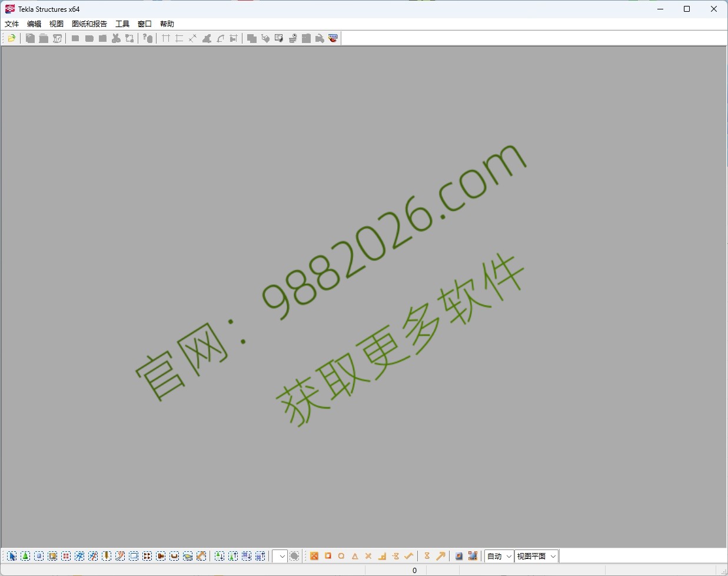Screen dimensions: 728x576
Task: Open a model with the yellow folder icon
Action: [x=11, y=38]
